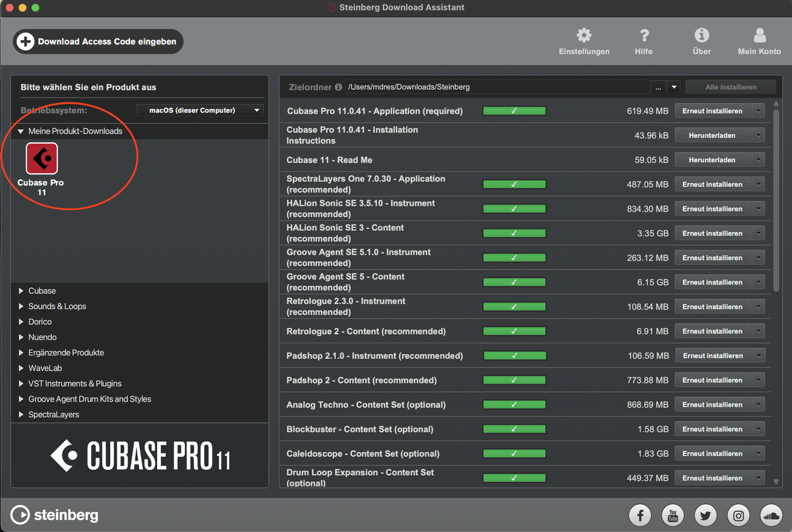Screen dimensions: 792x532
Task: Open the Betriebssystem macOS dropdown
Action: 200,110
